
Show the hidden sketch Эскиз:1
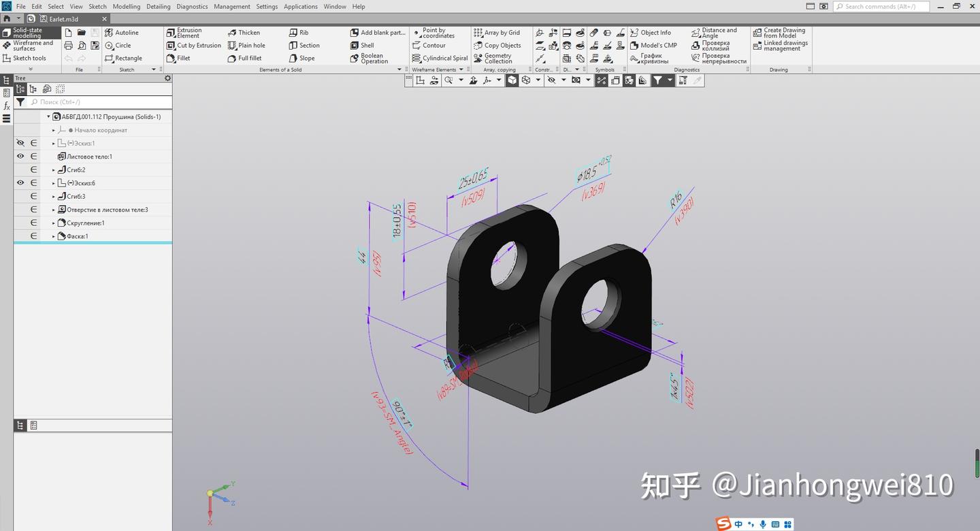coord(20,143)
